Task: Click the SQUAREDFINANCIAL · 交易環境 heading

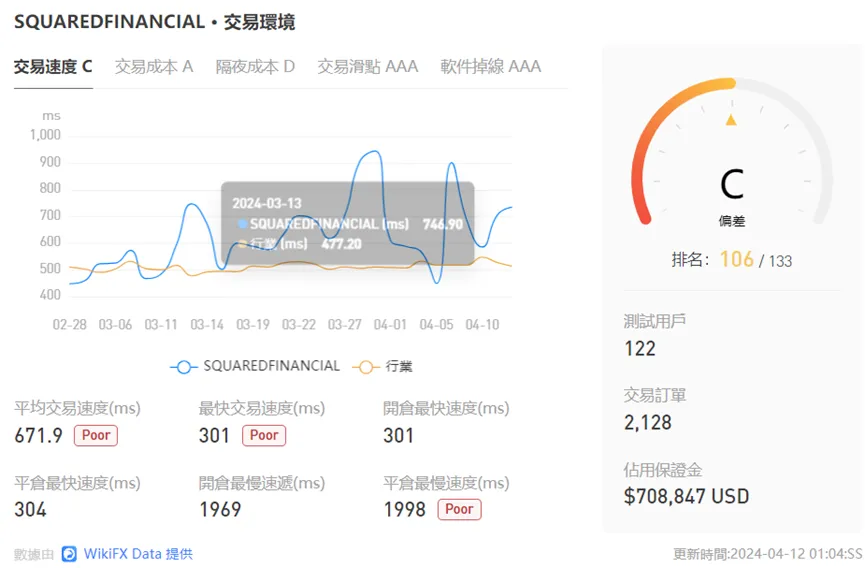Action: [x=154, y=22]
